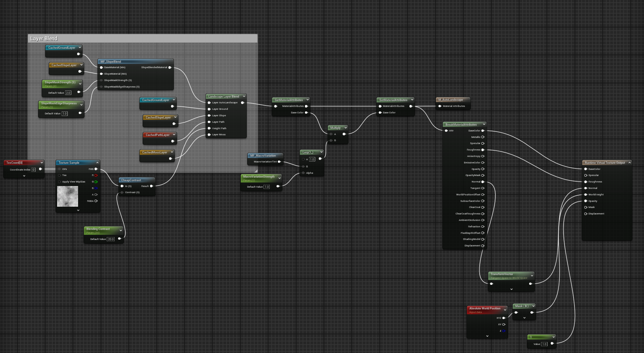Expand the bottom chevron of the TexCoord[0] node
The width and height of the screenshot is (644, 353).
pos(24,176)
